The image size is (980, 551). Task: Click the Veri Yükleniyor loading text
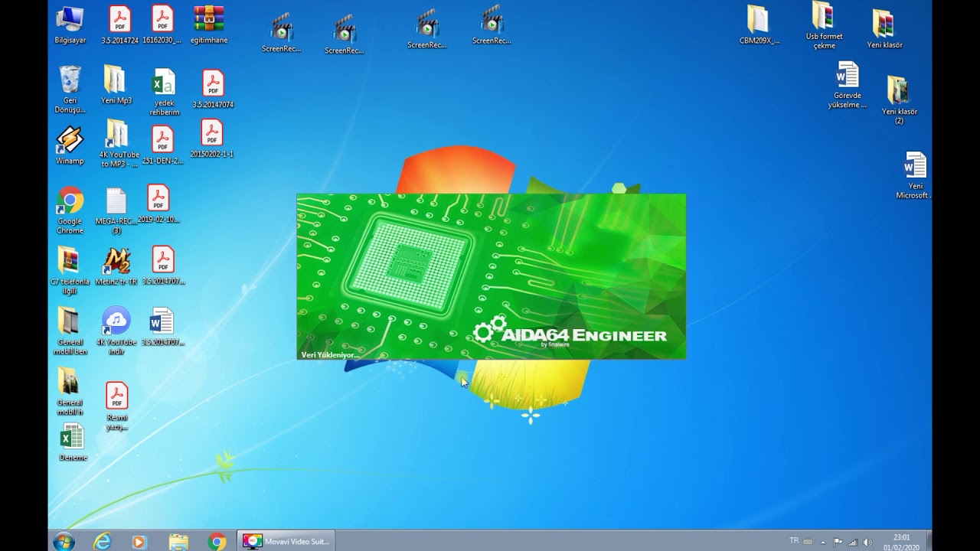[330, 355]
